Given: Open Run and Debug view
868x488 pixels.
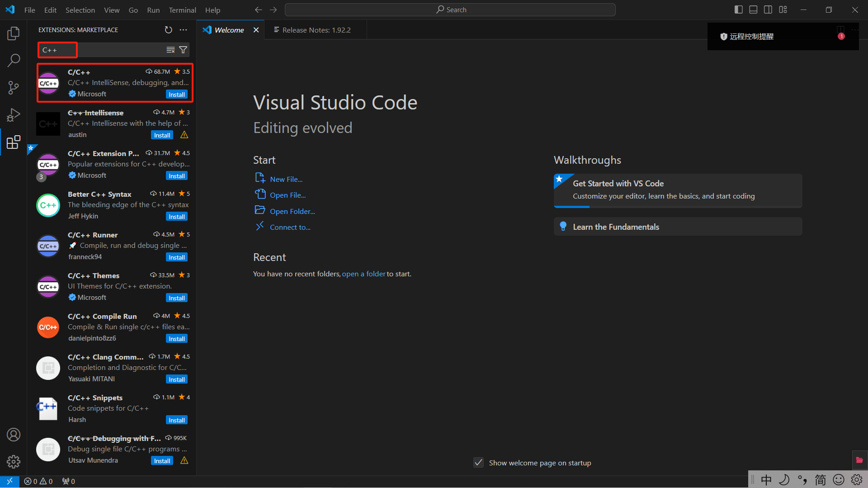Looking at the screenshot, I should (x=14, y=115).
